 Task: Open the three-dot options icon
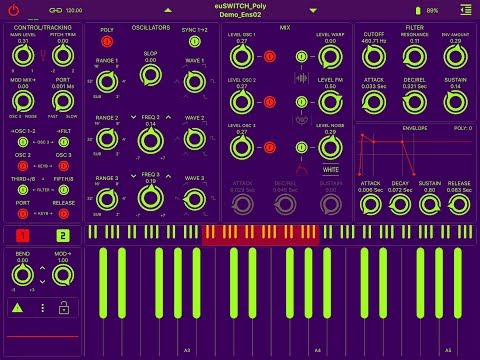tap(43, 308)
